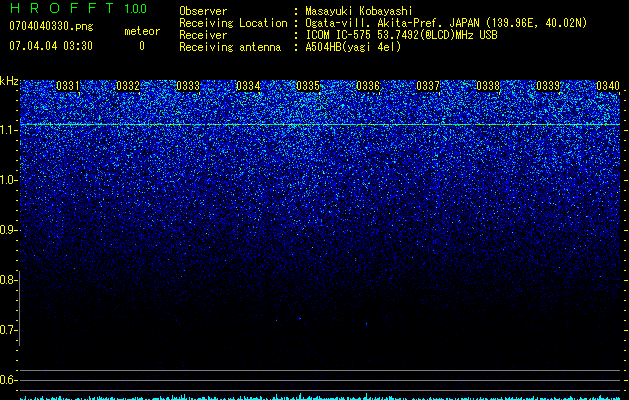Click the meteor count value 0

point(142,46)
